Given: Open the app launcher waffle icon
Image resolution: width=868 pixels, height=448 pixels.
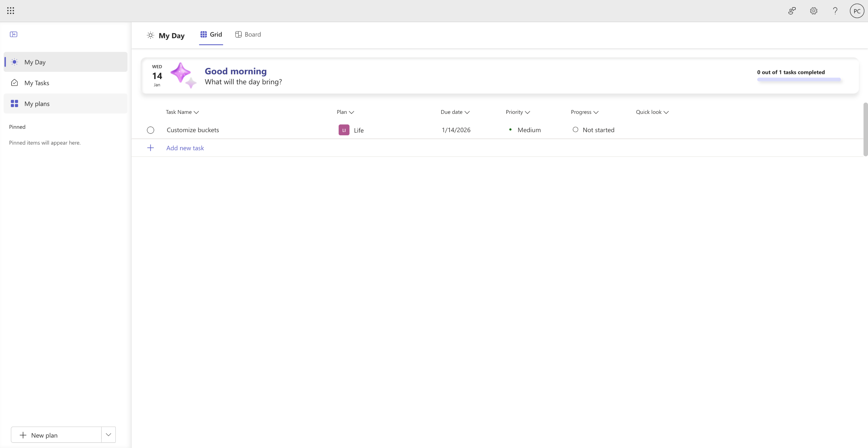Looking at the screenshot, I should pos(11,11).
